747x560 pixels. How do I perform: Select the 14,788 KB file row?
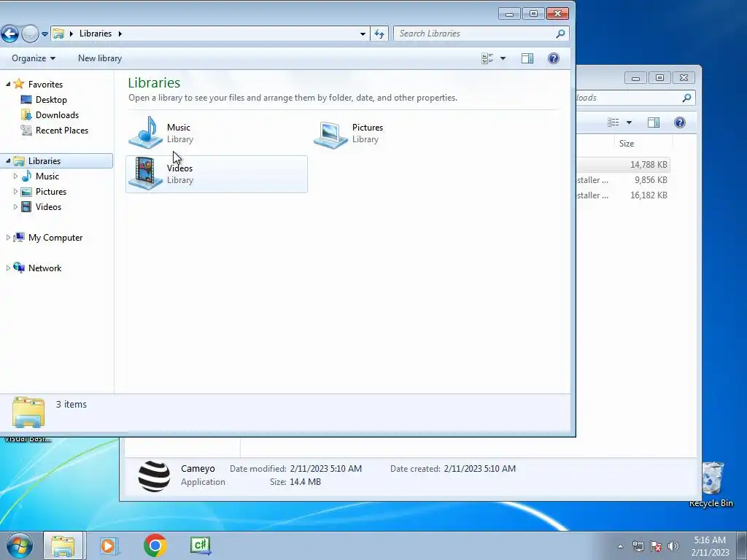point(623,164)
